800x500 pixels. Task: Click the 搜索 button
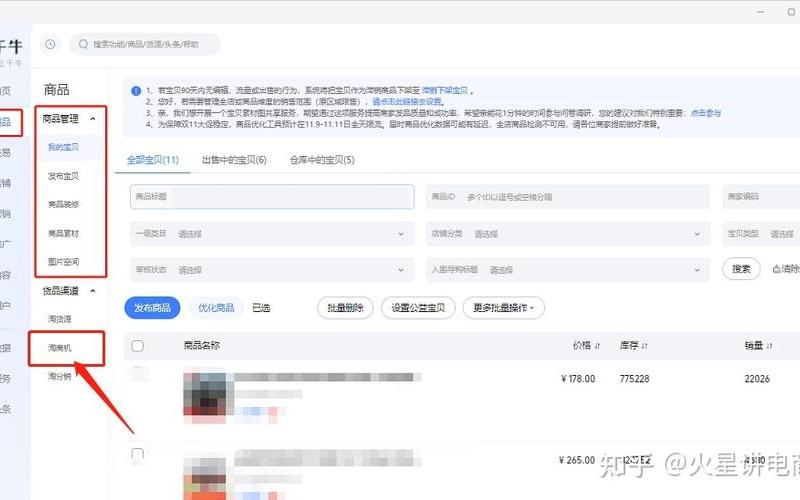(x=741, y=269)
